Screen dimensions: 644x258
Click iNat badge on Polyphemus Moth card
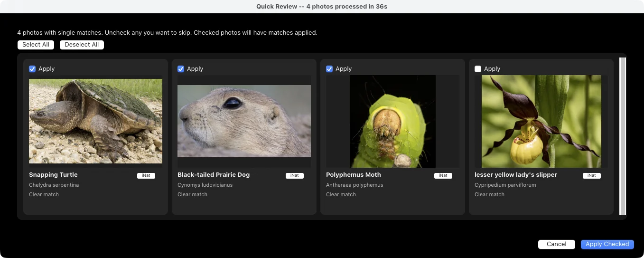coord(443,175)
